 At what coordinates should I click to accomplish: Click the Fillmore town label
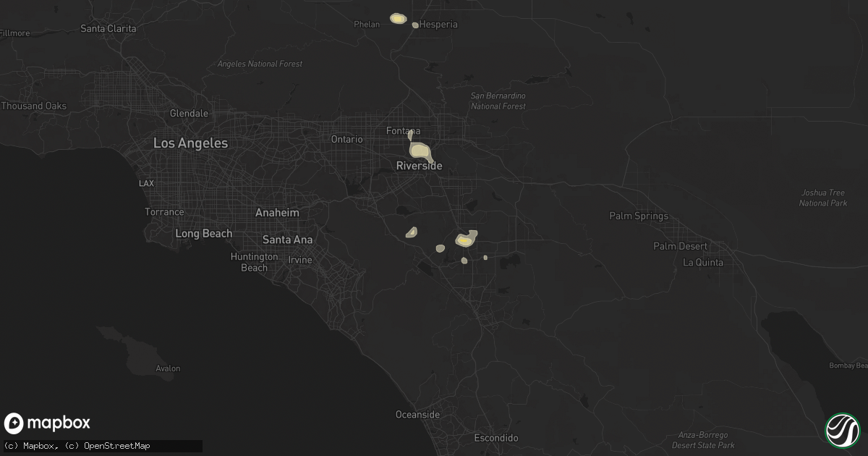point(14,33)
